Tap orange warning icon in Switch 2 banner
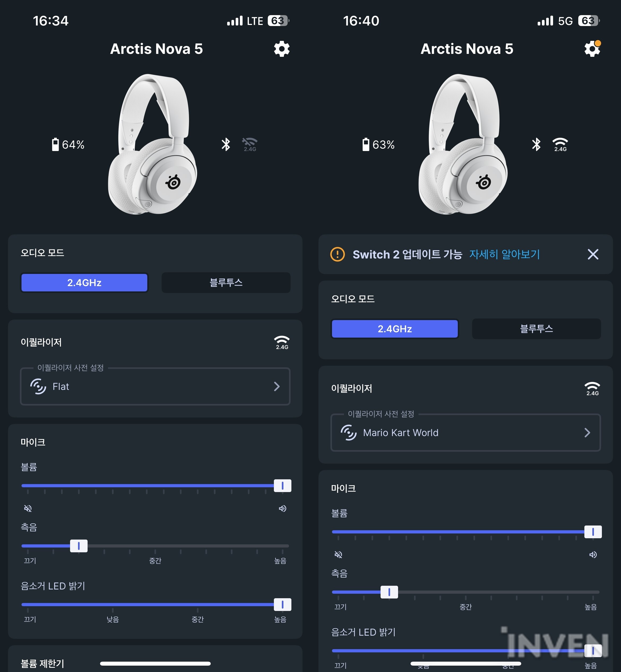The height and width of the screenshot is (672, 621). [x=337, y=254]
